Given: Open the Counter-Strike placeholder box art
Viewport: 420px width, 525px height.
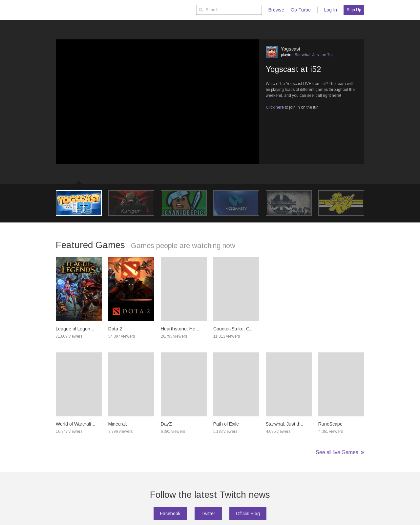Looking at the screenshot, I should pos(236,289).
